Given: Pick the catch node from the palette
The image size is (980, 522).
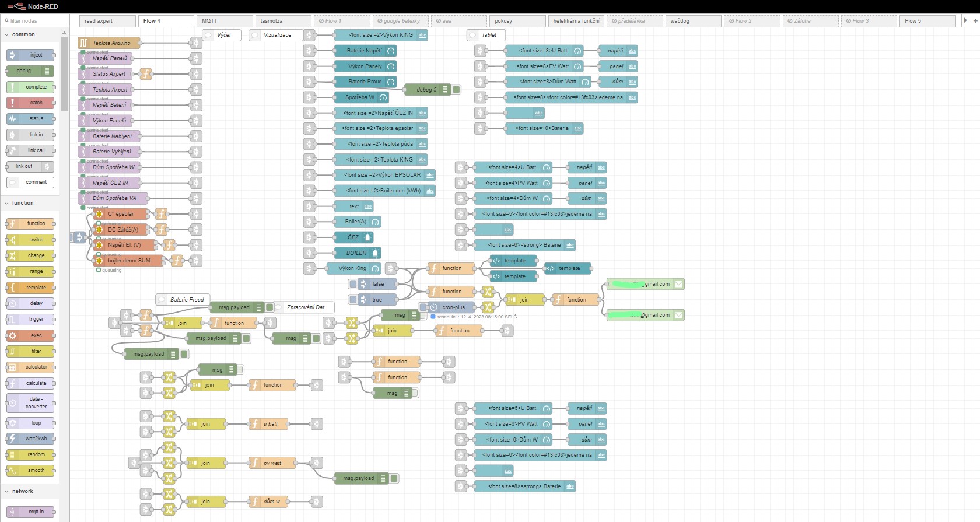Looking at the screenshot, I should [x=30, y=103].
